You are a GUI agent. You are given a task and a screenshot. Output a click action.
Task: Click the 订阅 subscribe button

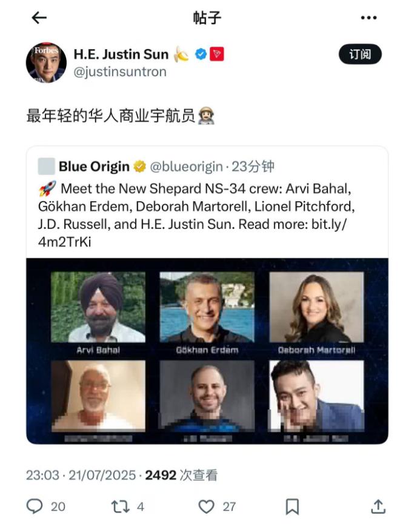[360, 54]
